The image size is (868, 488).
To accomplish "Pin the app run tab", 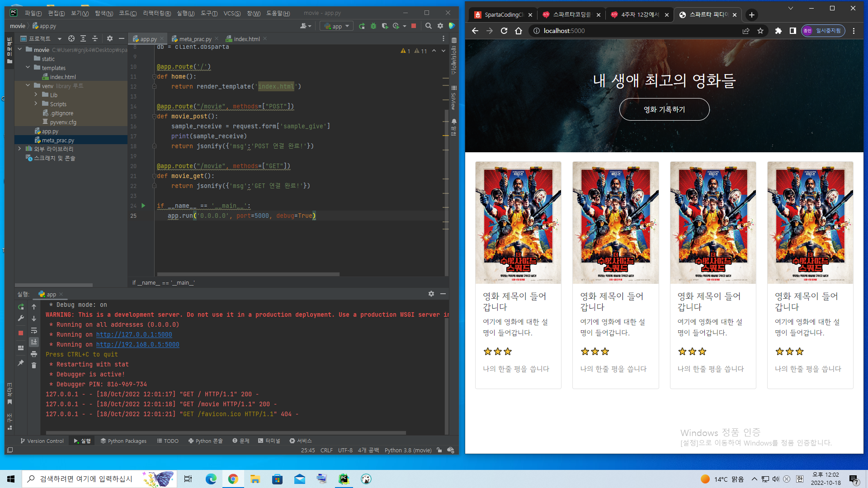I will pos(21,363).
